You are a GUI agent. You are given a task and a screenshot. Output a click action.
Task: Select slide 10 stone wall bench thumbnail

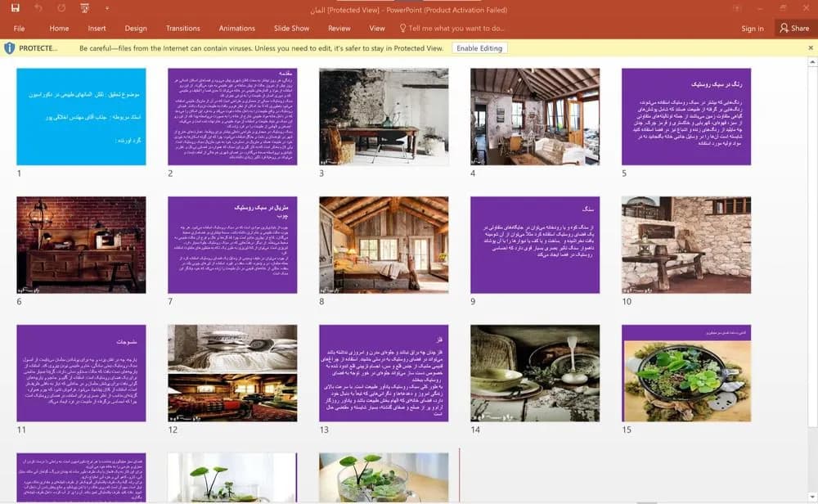[686, 245]
